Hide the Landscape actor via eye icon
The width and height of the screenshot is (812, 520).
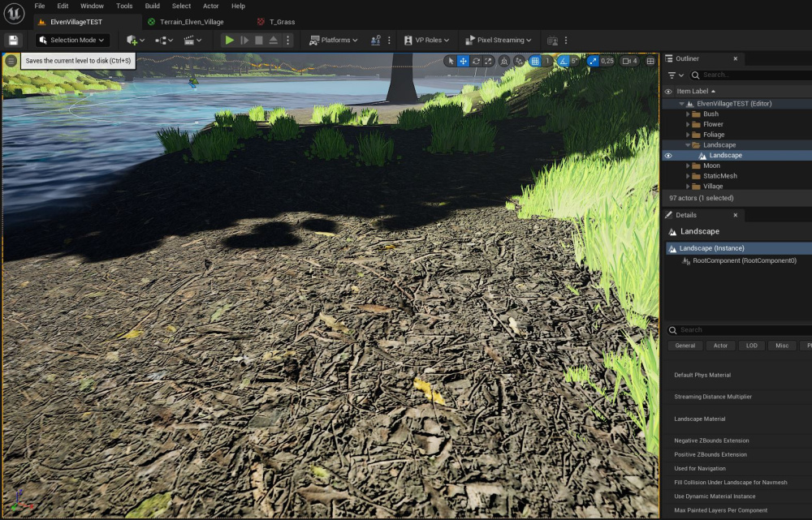coord(668,155)
